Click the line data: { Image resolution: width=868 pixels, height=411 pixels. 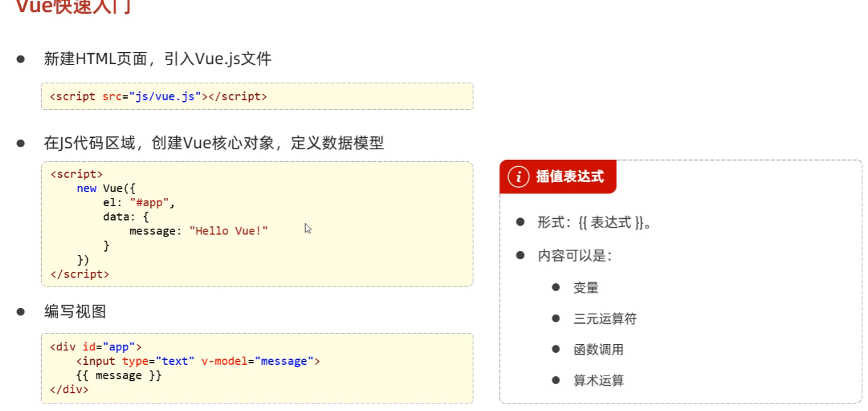pos(126,217)
